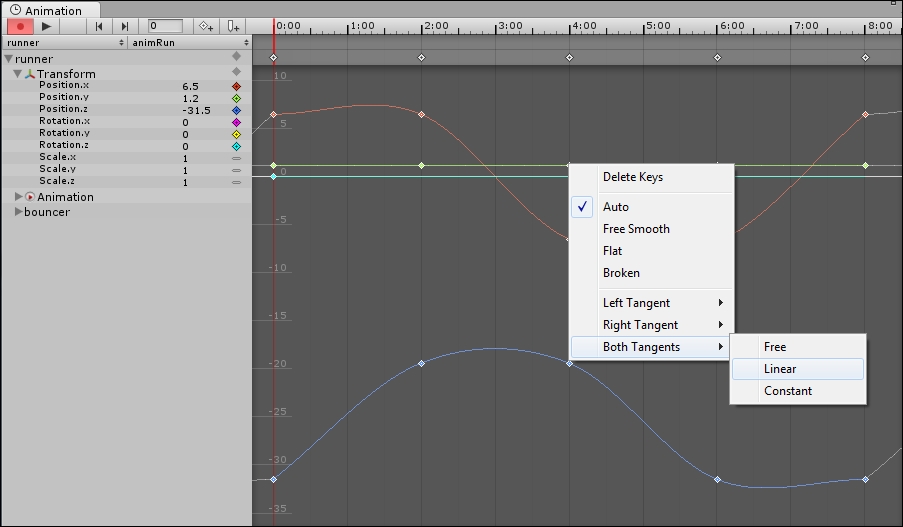Choose Delete Keys from context menu
The width and height of the screenshot is (903, 527).
[x=651, y=177]
